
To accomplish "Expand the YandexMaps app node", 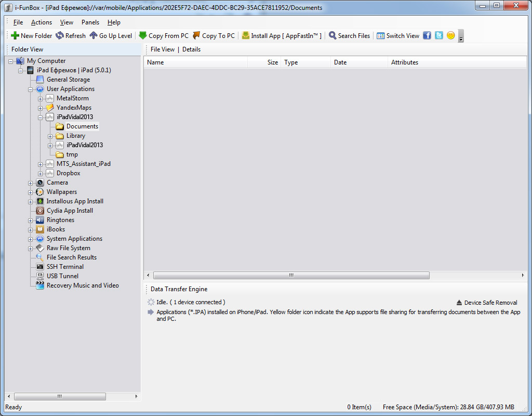I will pos(40,108).
